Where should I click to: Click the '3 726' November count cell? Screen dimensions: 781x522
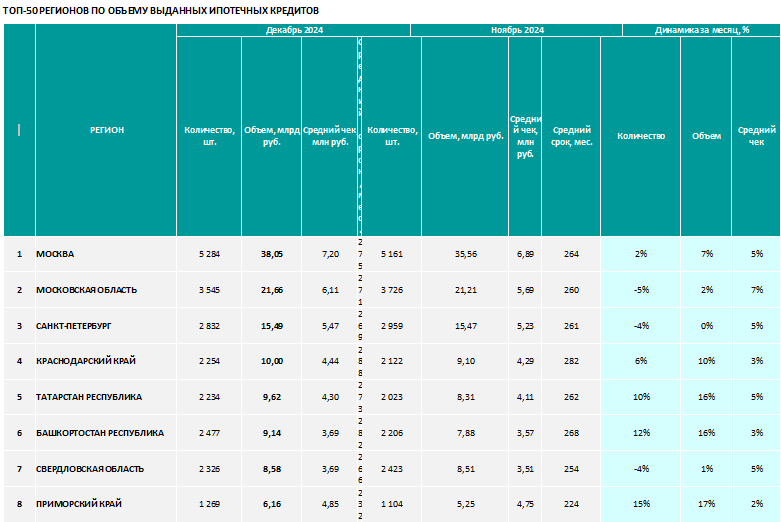click(392, 290)
